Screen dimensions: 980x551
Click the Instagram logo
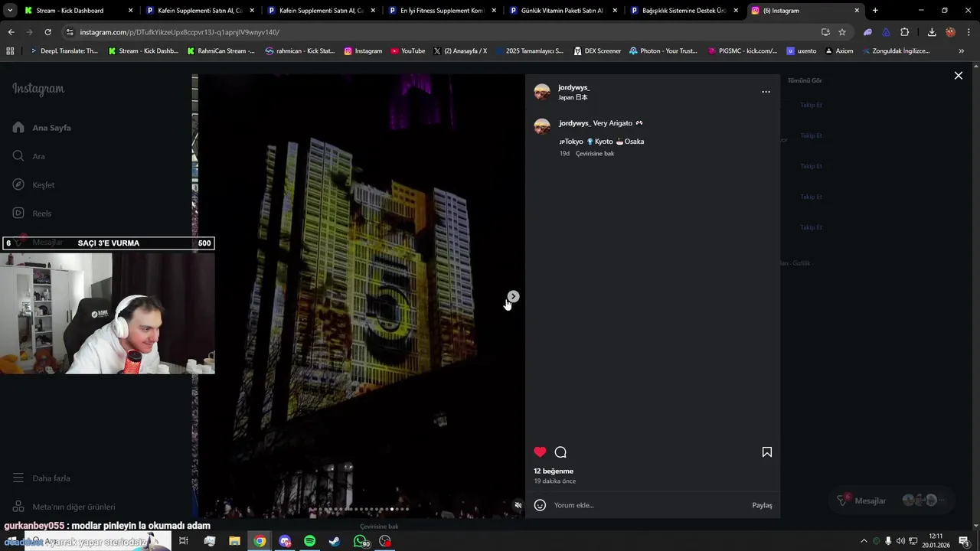(38, 89)
